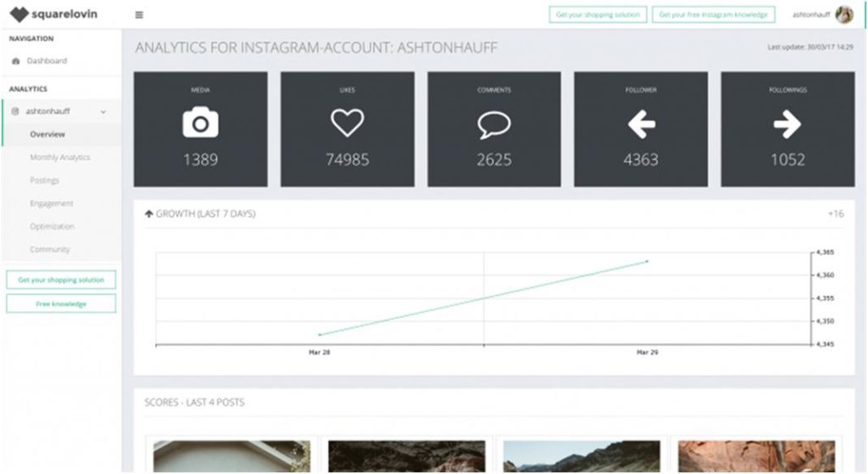Open the Optimization sidebar item

[52, 226]
